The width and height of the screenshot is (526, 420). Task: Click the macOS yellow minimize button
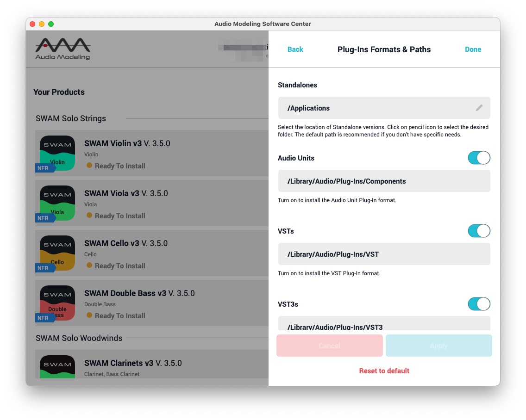click(42, 24)
